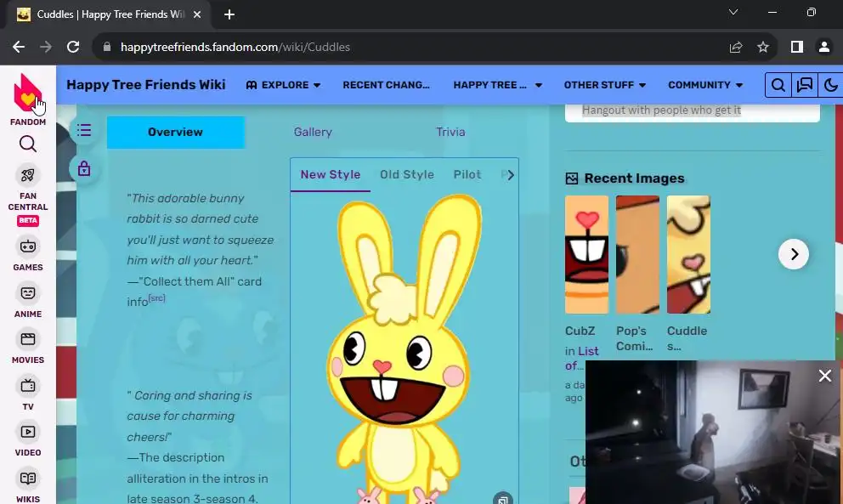Click the Recent Images heading icon
Screen dimensions: 843x504
(x=572, y=178)
